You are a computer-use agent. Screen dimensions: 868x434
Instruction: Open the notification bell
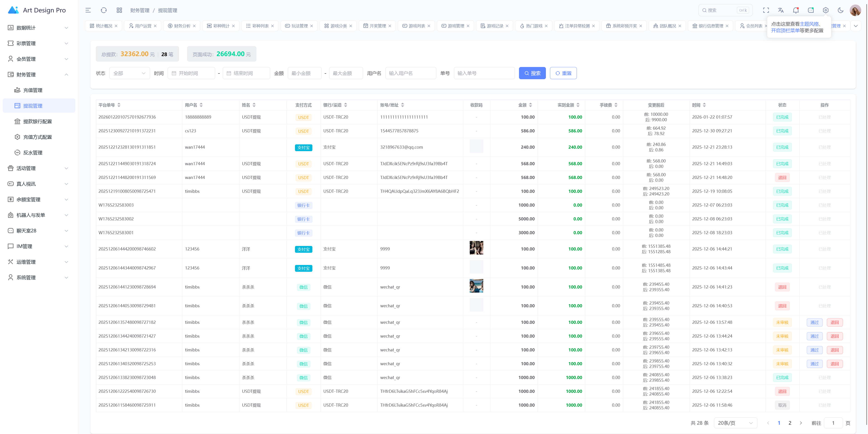(x=796, y=10)
